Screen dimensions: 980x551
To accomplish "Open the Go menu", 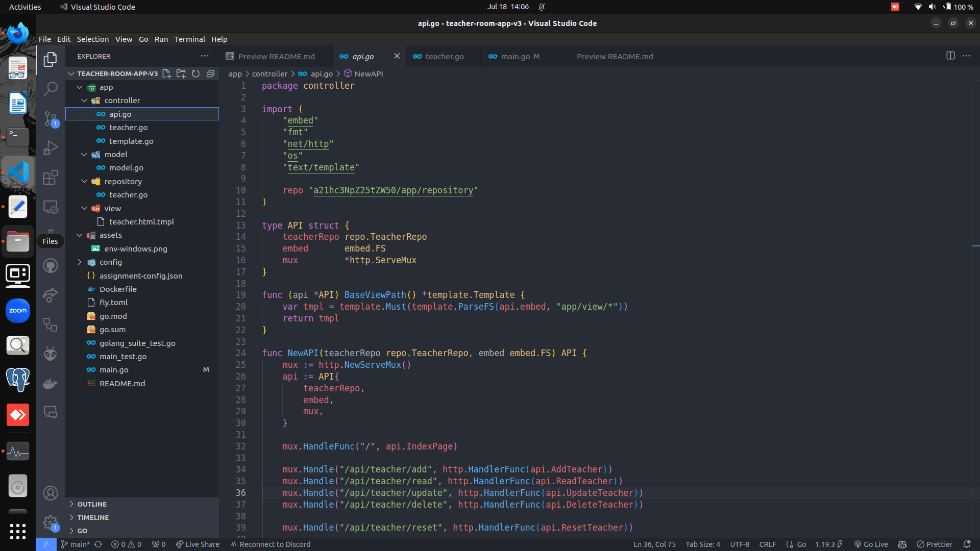I will 143,39.
